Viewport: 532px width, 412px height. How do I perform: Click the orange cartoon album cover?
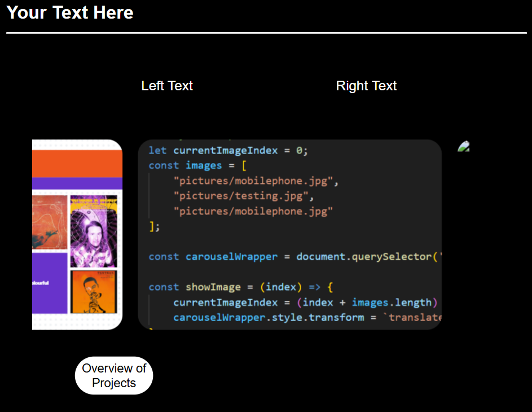[x=93, y=292]
